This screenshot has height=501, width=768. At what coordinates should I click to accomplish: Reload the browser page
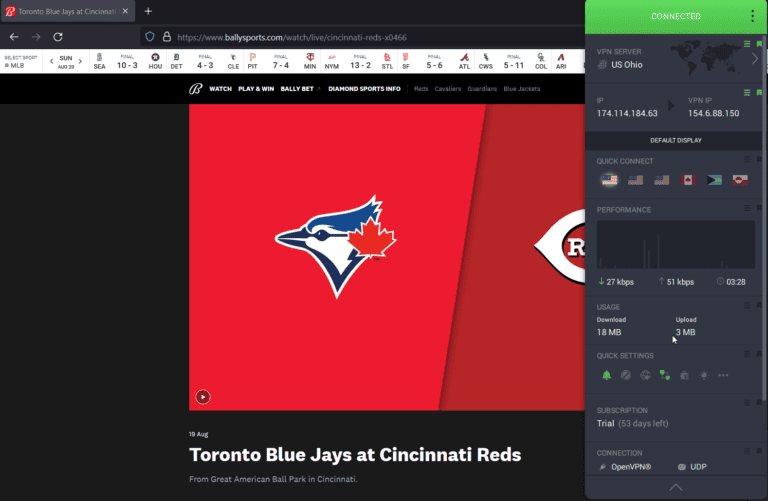tap(58, 36)
